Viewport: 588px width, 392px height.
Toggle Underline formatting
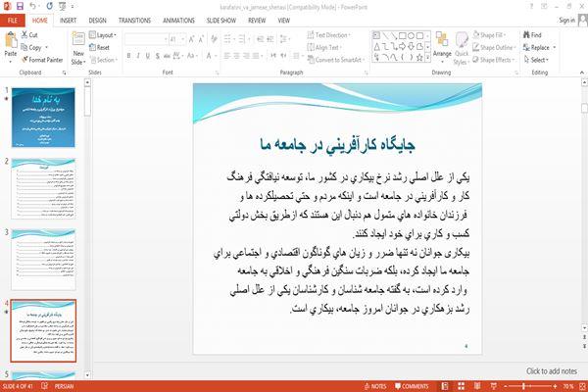148,56
